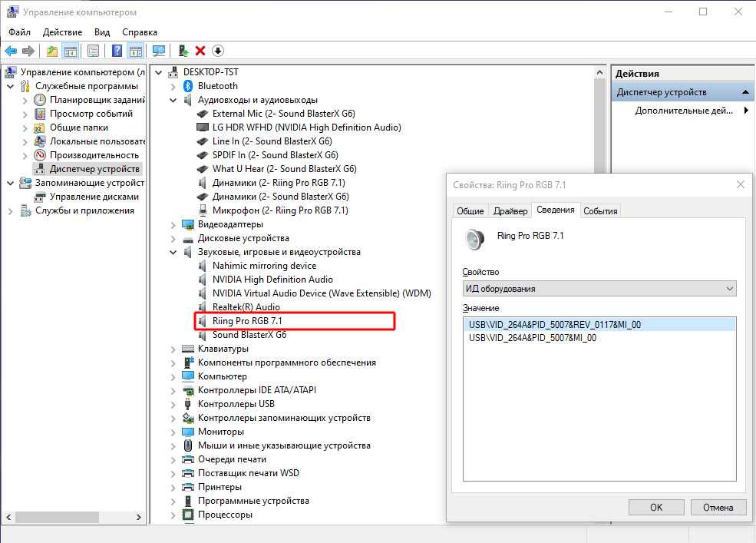Expand the Видеоадаптеры tree node

tap(172, 224)
